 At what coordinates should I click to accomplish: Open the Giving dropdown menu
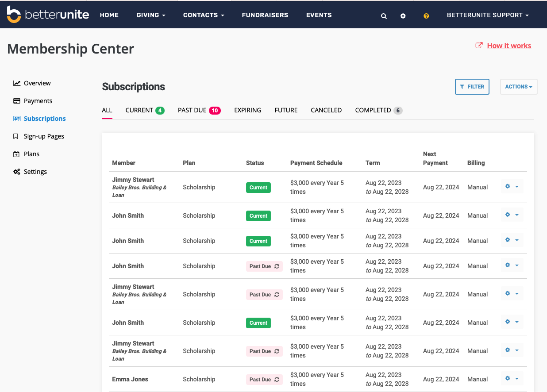[150, 15]
